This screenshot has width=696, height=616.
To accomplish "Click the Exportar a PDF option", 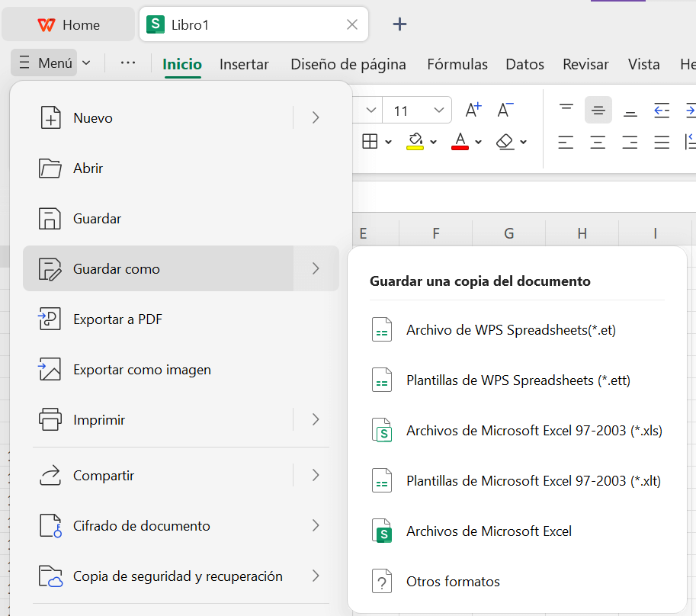I will 117,319.
